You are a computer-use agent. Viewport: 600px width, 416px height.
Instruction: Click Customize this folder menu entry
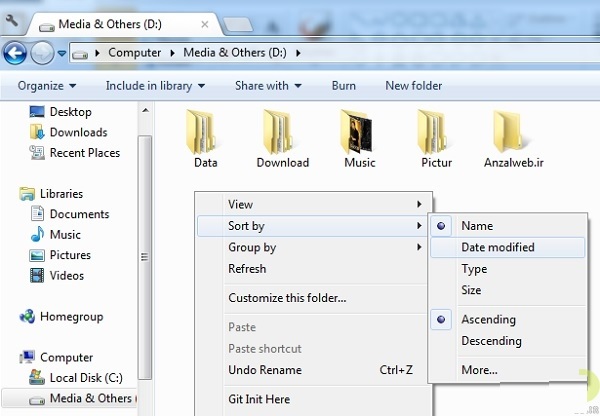[287, 298]
